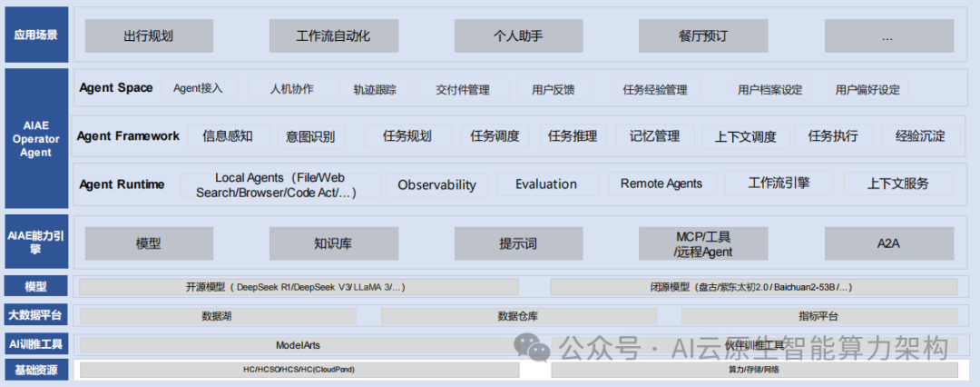The image size is (980, 387).
Task: Click the 意图识别 box
Action: tap(310, 136)
